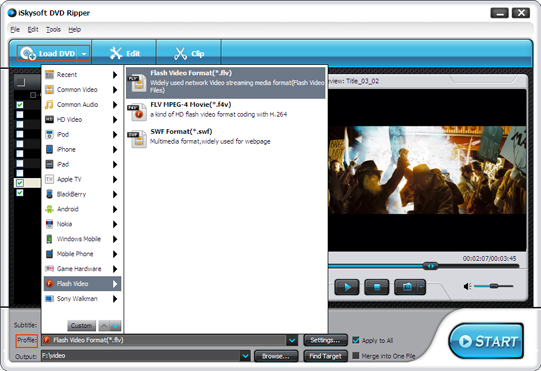This screenshot has height=371, width=541.
Task: Expand the Sony Walkman submenu arrow
Action: pyautogui.click(x=115, y=299)
